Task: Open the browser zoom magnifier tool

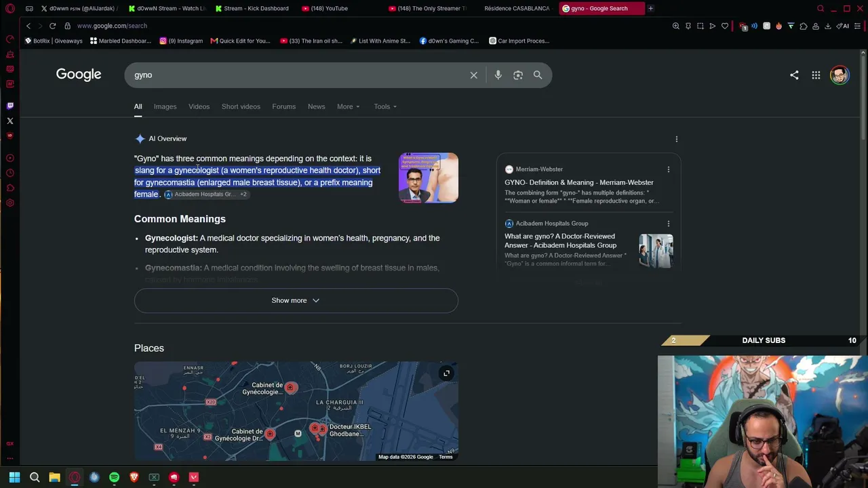Action: pos(676,26)
